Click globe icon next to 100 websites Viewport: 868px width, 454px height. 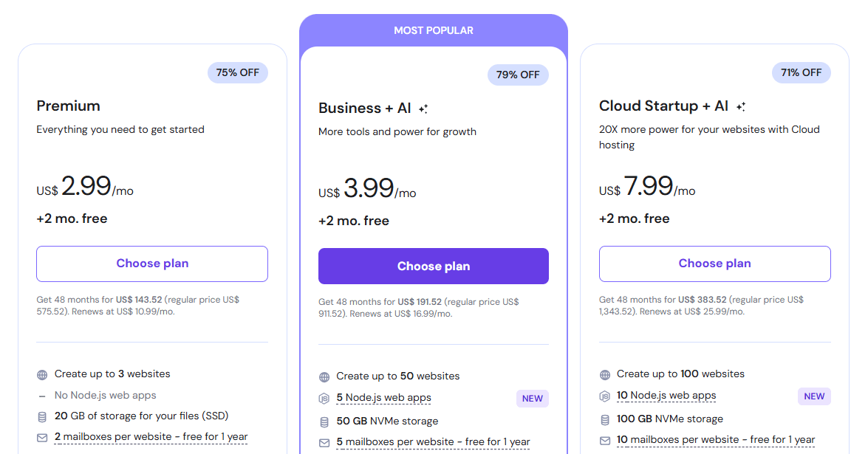click(605, 375)
